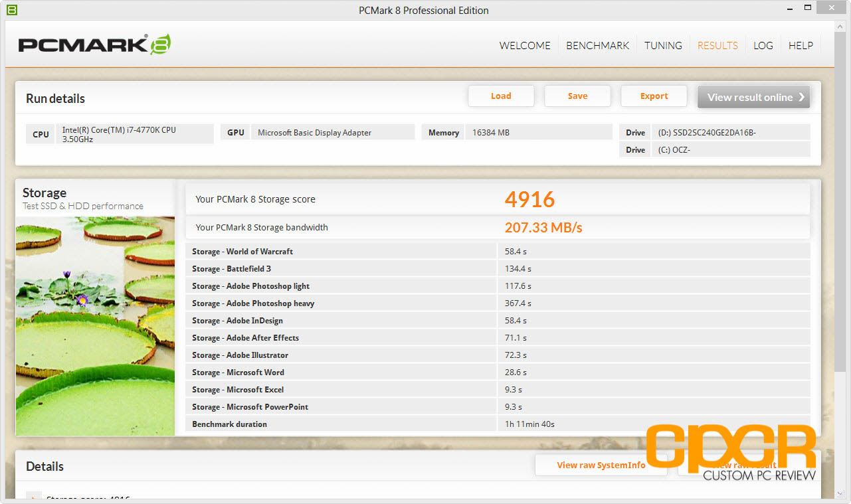851x504 pixels.
Task: Click the Memory 16384 MB field
Action: point(517,133)
